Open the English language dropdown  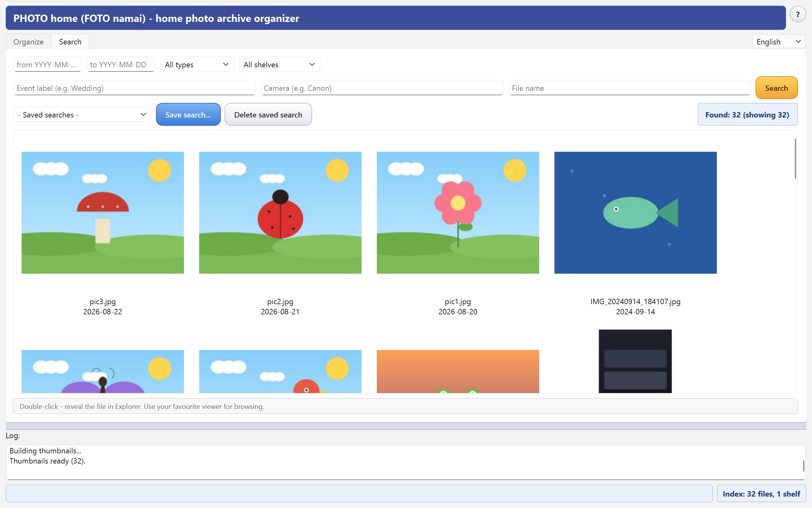click(x=778, y=42)
